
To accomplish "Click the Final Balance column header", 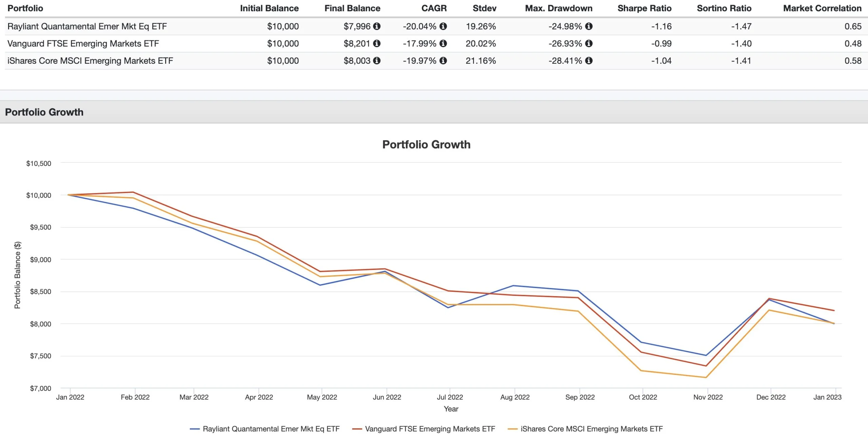I will (x=352, y=8).
